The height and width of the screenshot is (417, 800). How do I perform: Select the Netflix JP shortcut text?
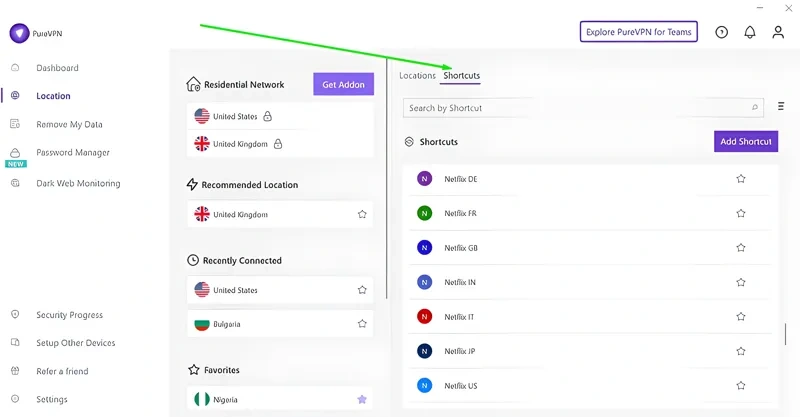[459, 351]
